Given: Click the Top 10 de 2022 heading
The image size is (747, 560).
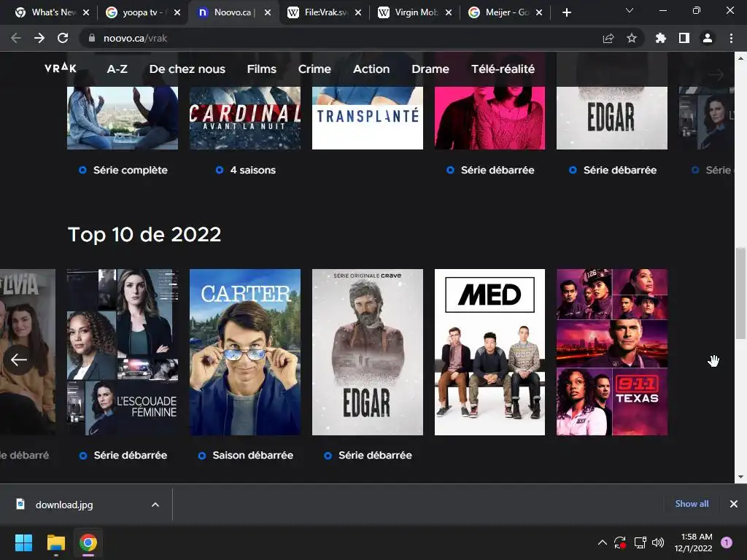Looking at the screenshot, I should tap(144, 234).
